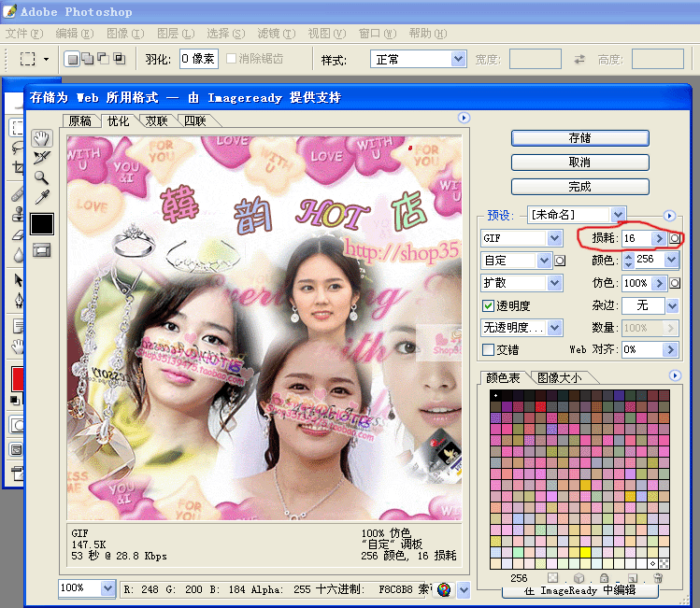Click 在 ImageReady 中编辑 button

tap(580, 590)
